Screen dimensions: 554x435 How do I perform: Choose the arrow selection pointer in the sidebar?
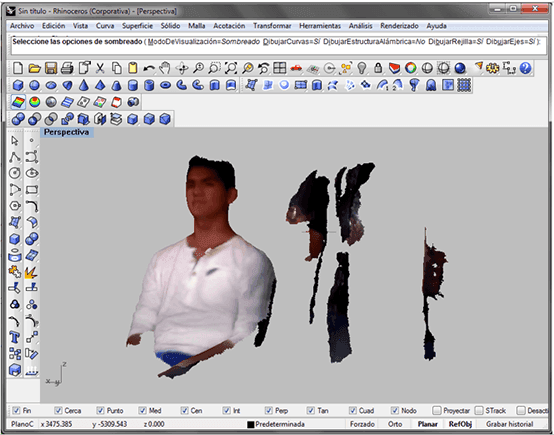tap(14, 141)
